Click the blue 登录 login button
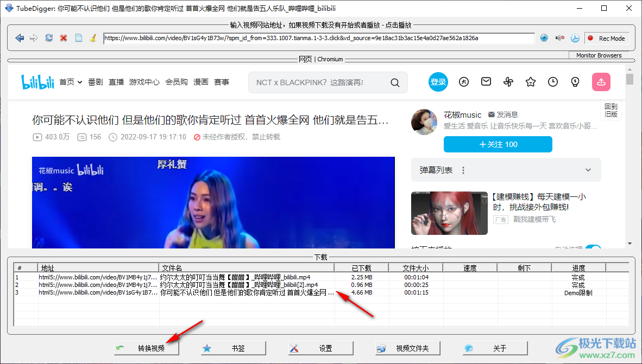 [x=438, y=82]
